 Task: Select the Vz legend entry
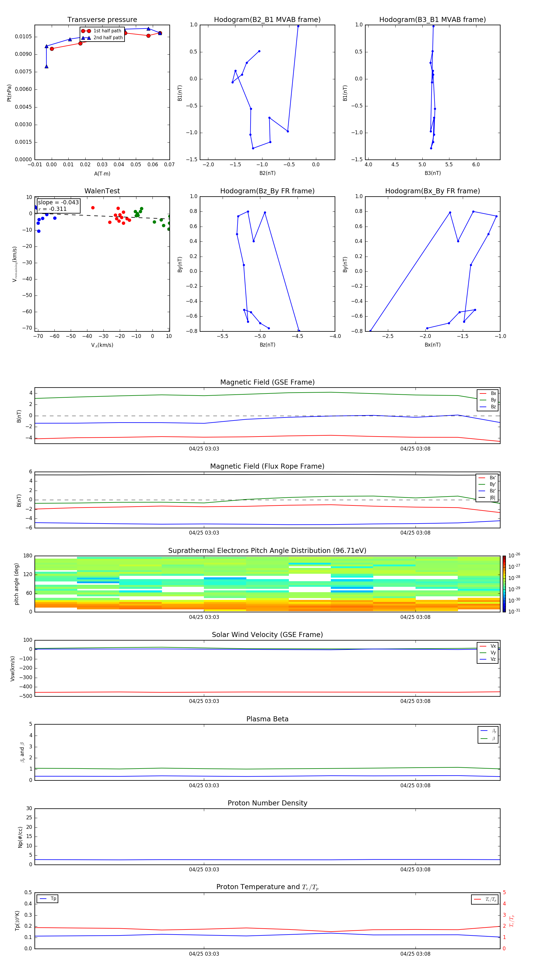point(488,659)
